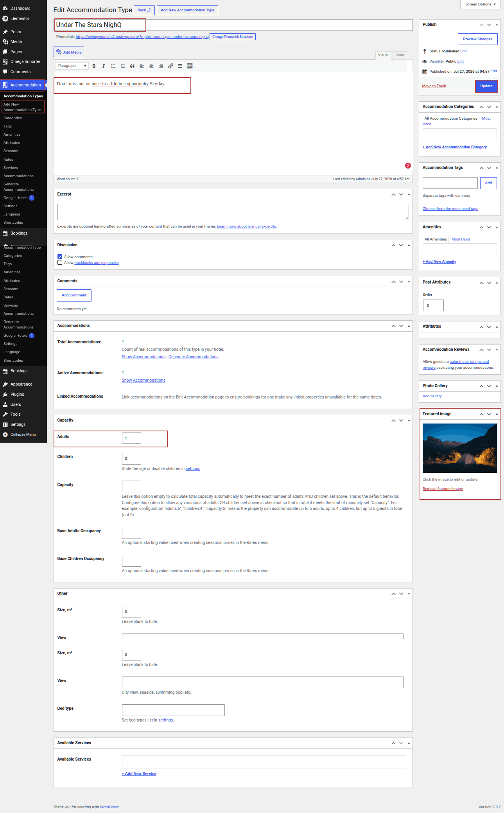This screenshot has width=504, height=813.
Task: Collapse the Capacity metabox
Action: 409,420
